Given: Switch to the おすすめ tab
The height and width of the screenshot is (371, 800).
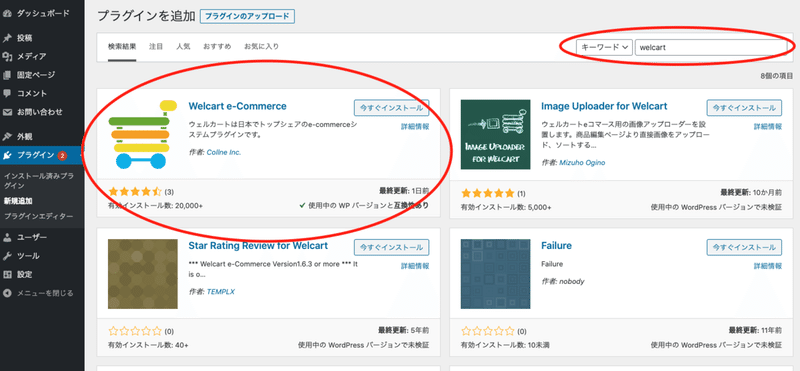Looking at the screenshot, I should point(217,46).
